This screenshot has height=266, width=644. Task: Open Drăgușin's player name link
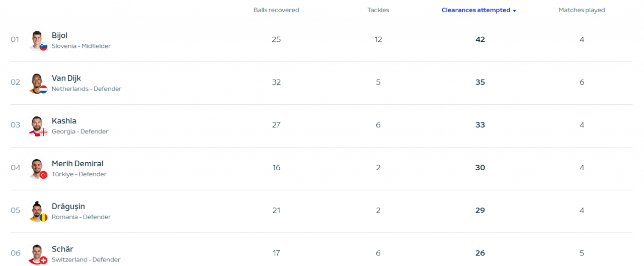point(68,207)
